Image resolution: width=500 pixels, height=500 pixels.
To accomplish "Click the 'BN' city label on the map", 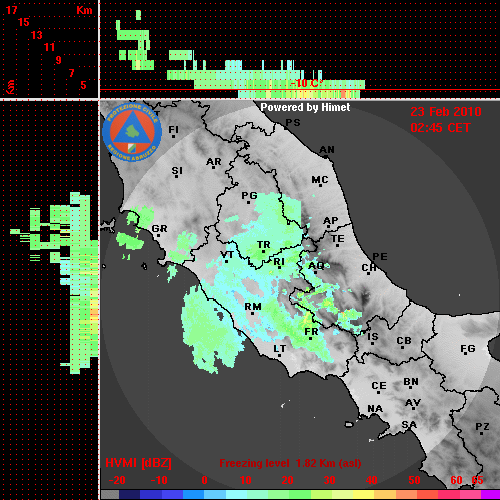I will point(411,382).
